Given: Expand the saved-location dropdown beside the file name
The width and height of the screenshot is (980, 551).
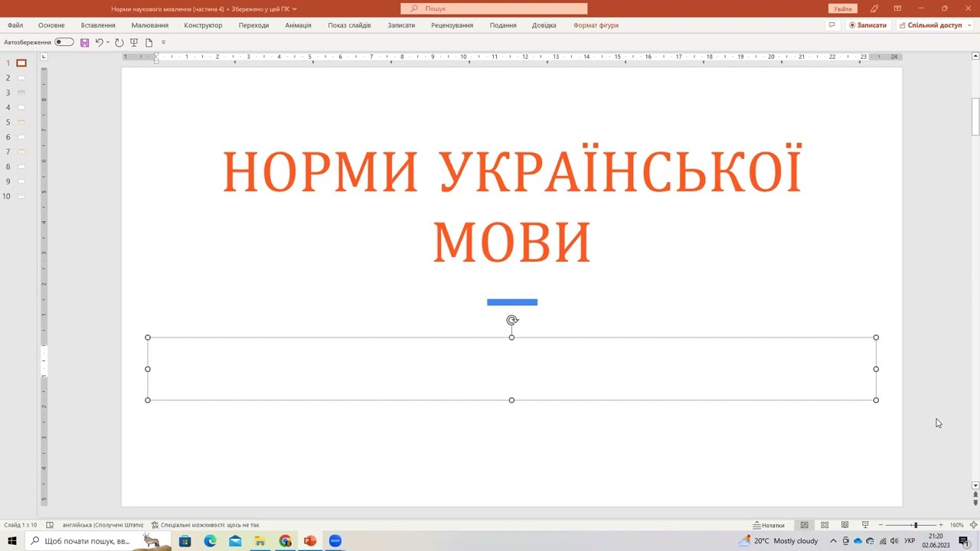Looking at the screenshot, I should tap(295, 9).
